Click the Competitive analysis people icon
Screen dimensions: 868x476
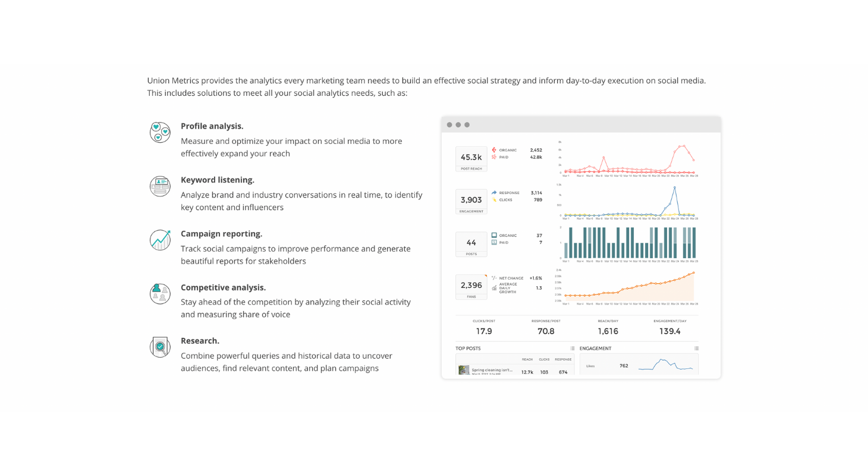click(x=160, y=293)
